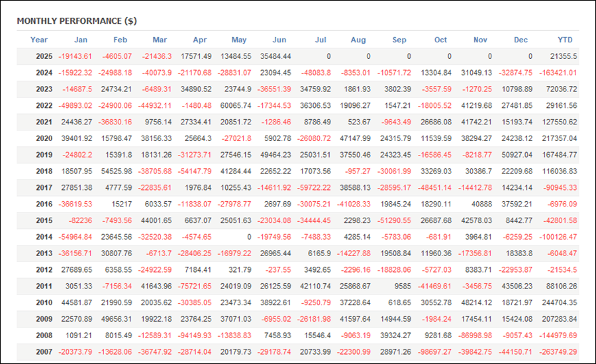The image size is (596, 364).
Task: Click the Dec column header
Action: coord(521,40)
